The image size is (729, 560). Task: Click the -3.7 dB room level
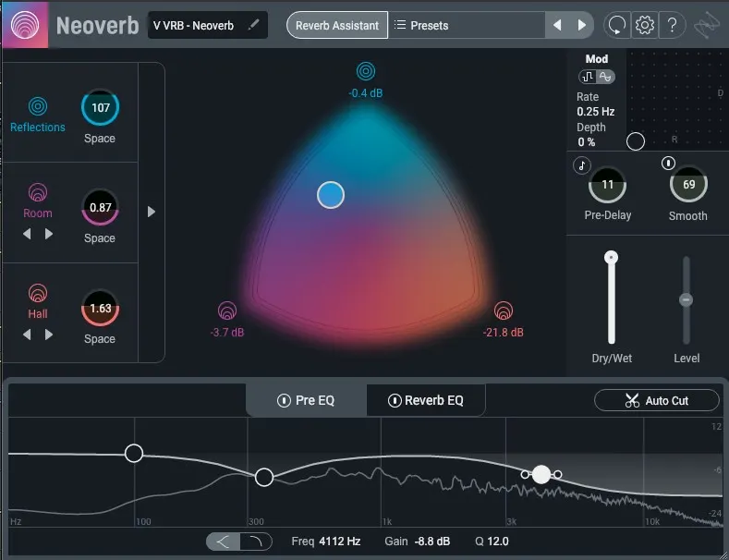point(227,333)
